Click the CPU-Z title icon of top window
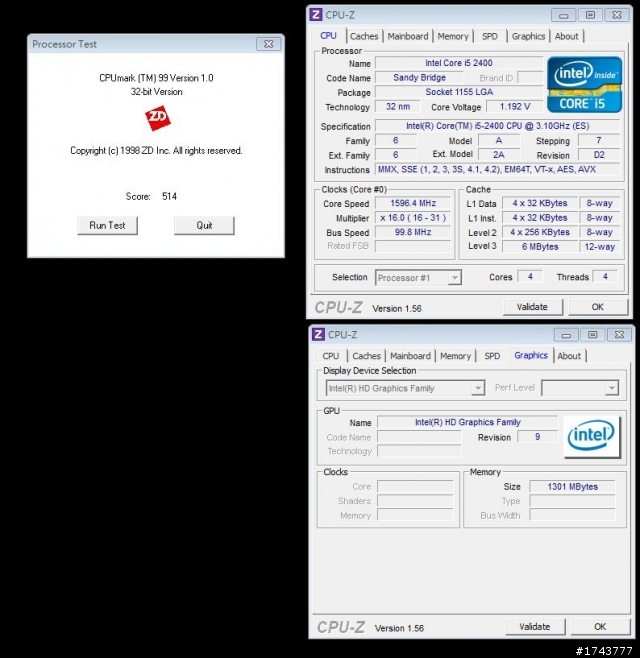 [316, 15]
